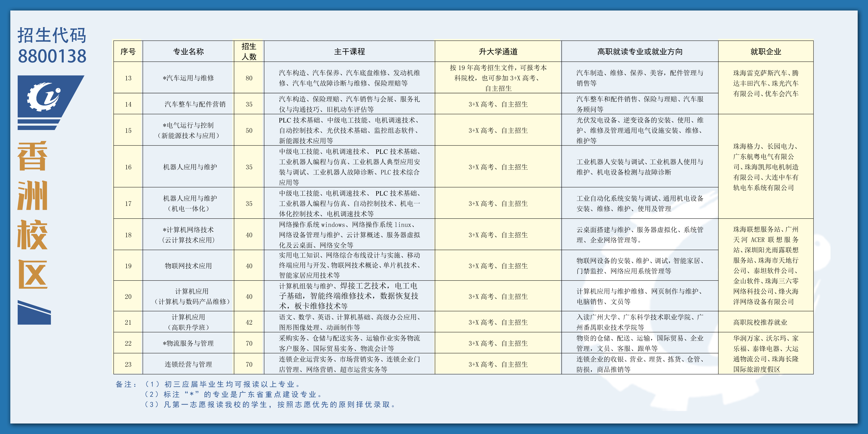This screenshot has width=868, height=434.
Task: Click 计算机应用(高职升学班) in row 21
Action: pos(188,322)
